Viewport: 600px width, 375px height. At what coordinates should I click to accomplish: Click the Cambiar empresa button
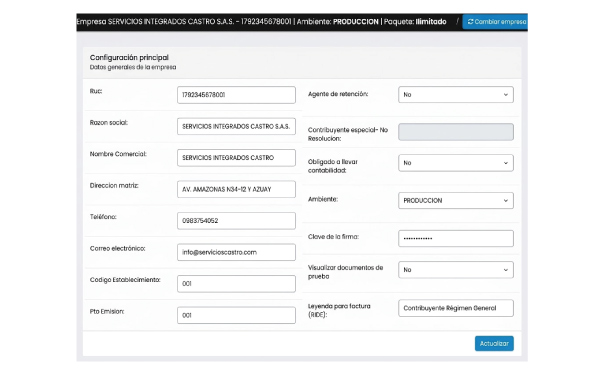coord(495,21)
